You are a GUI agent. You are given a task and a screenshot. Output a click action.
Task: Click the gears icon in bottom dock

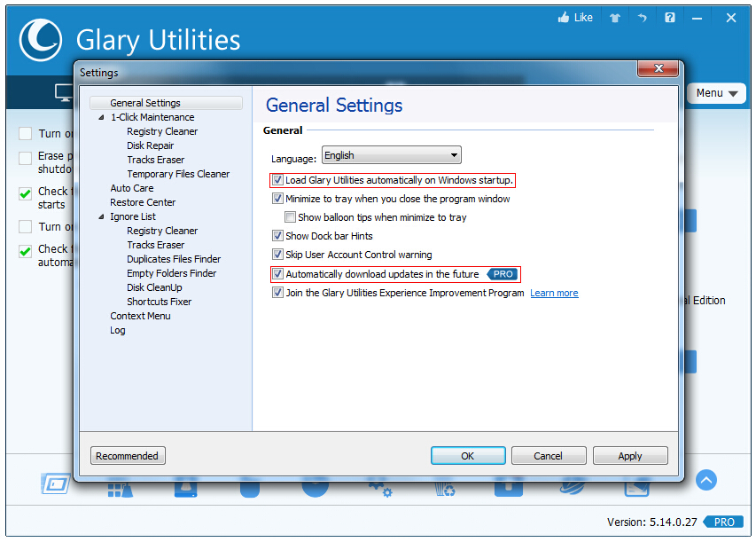click(381, 489)
